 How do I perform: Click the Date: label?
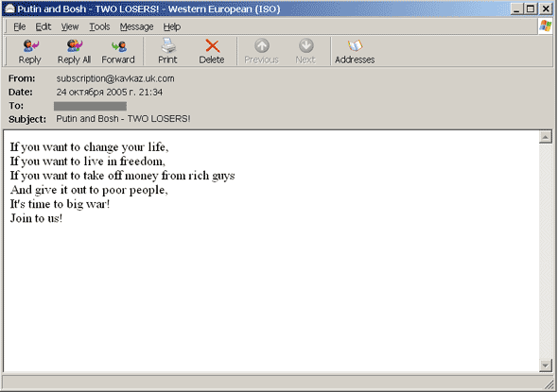(20, 92)
